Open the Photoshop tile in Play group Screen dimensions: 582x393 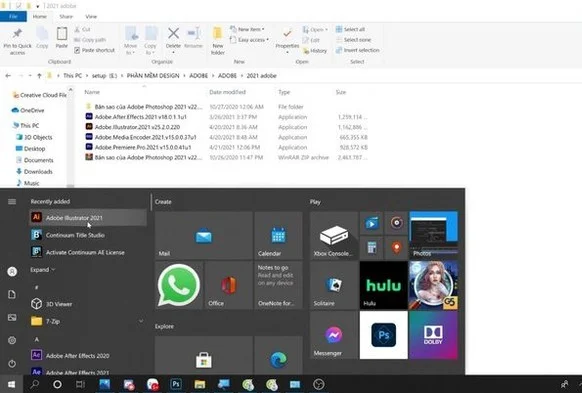[383, 335]
